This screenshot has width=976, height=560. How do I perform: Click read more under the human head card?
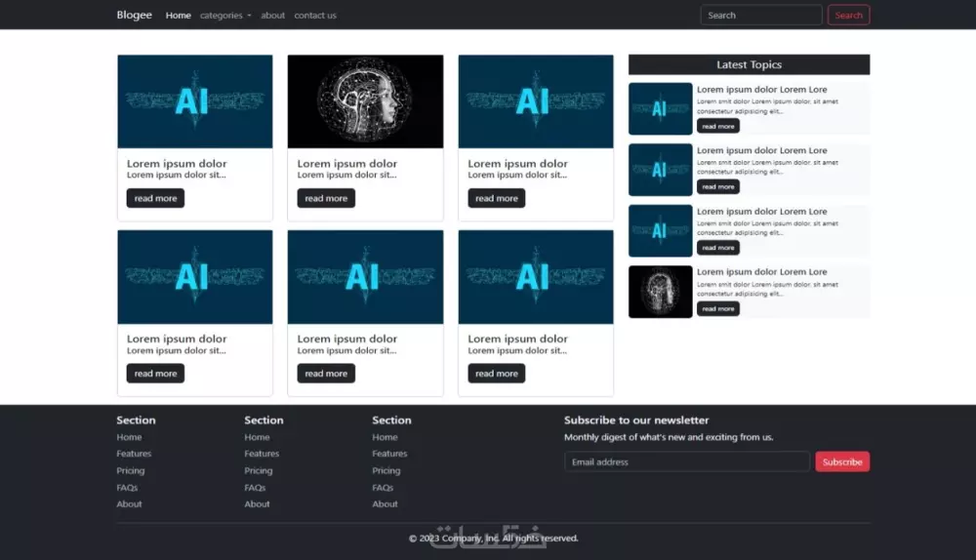tap(326, 198)
